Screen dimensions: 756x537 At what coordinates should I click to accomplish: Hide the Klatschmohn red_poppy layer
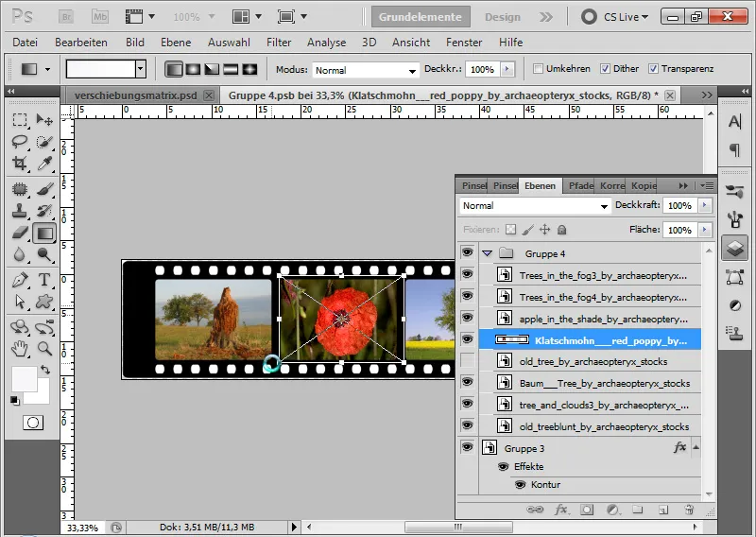(467, 339)
